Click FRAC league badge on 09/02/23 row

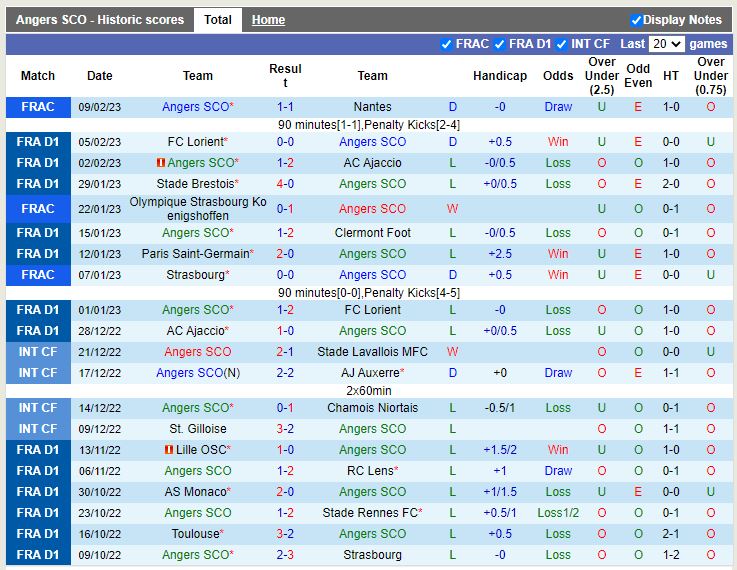click(38, 107)
